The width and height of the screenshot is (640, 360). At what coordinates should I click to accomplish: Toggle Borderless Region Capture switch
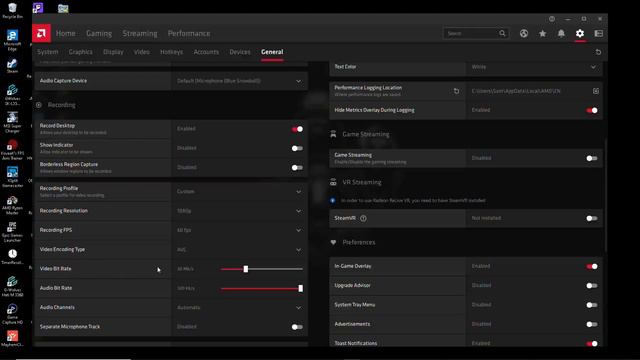coord(297,167)
